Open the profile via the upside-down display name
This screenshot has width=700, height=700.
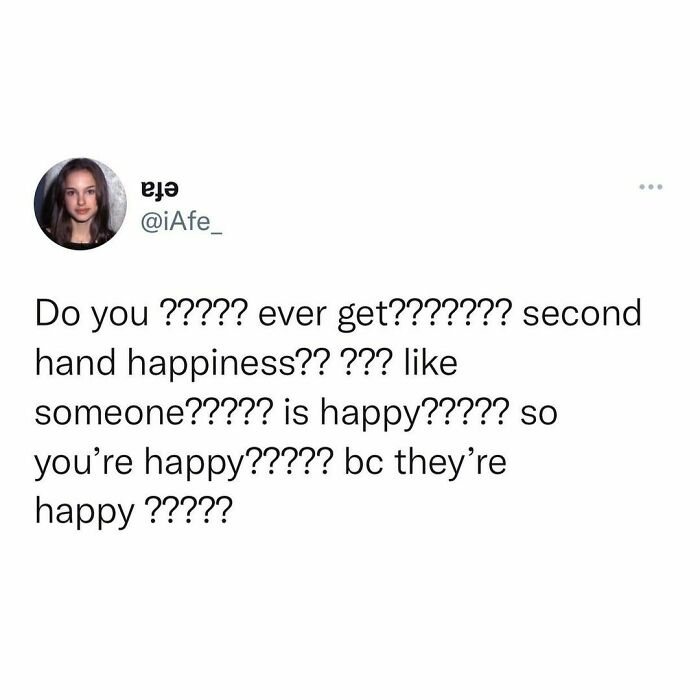(x=159, y=189)
